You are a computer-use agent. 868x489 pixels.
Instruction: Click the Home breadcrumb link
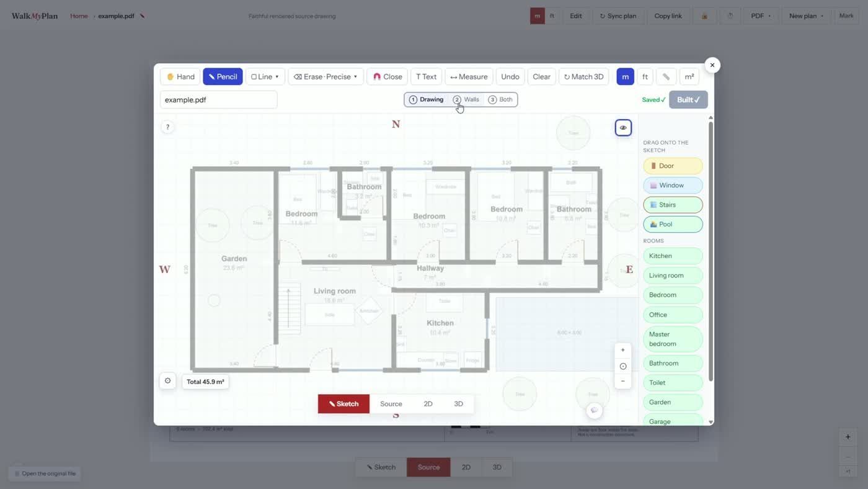point(79,16)
